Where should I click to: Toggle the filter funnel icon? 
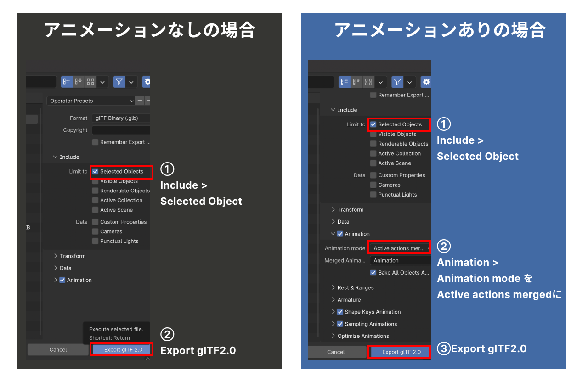(119, 82)
